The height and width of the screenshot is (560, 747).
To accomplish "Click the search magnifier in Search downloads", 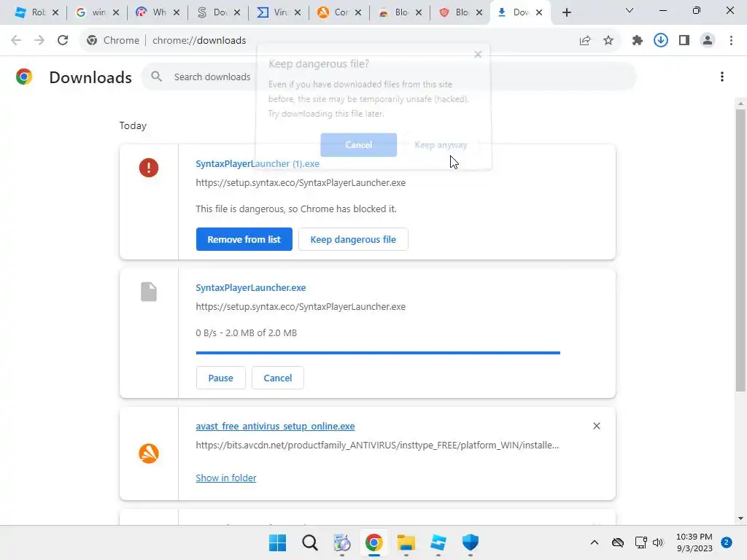I will click(x=156, y=76).
